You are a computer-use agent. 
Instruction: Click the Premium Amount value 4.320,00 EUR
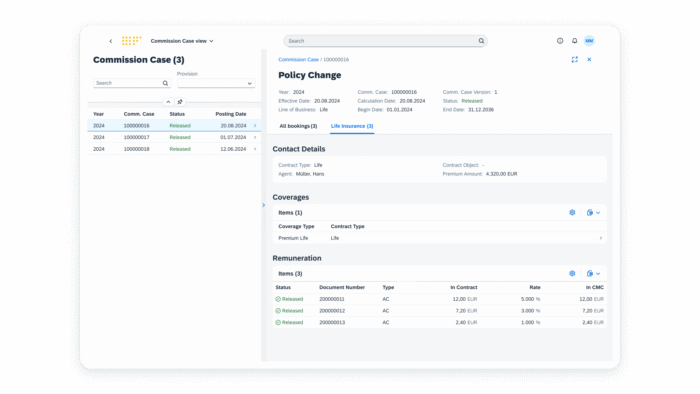click(501, 174)
